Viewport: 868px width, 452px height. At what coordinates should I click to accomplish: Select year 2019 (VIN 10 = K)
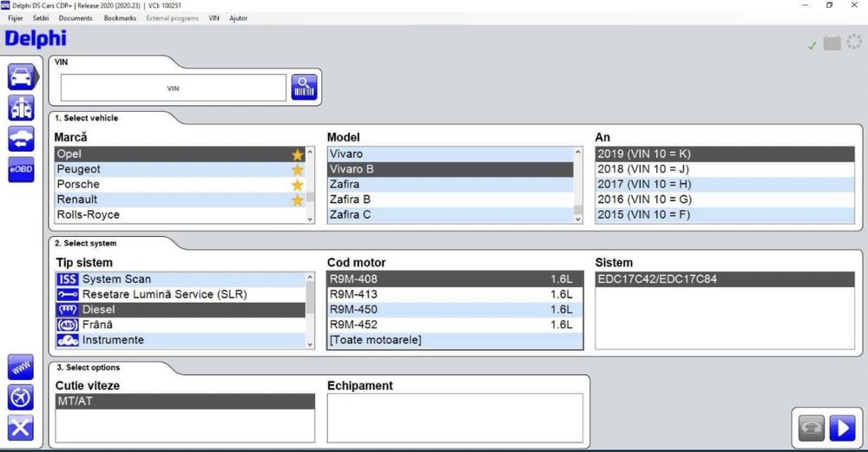(x=725, y=154)
